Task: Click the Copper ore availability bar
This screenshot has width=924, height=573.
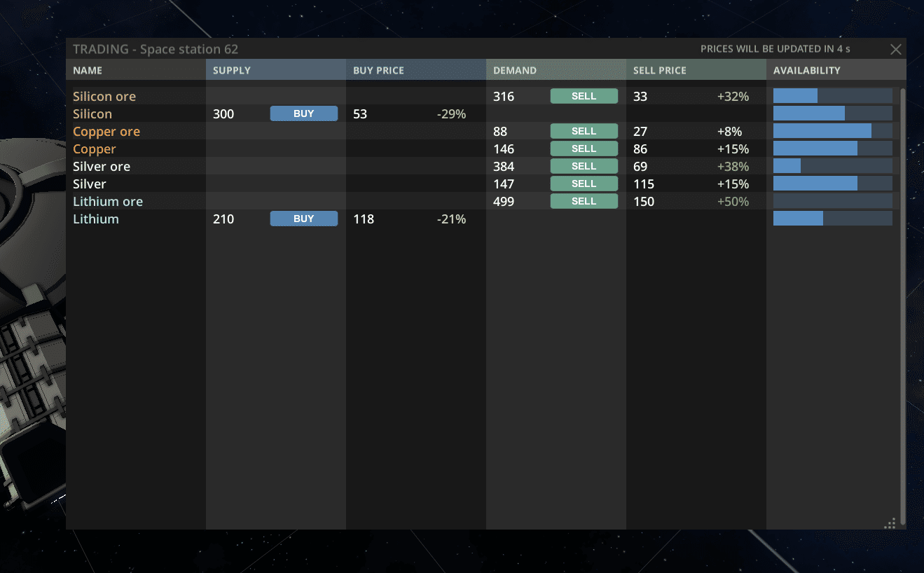Action: (833, 131)
